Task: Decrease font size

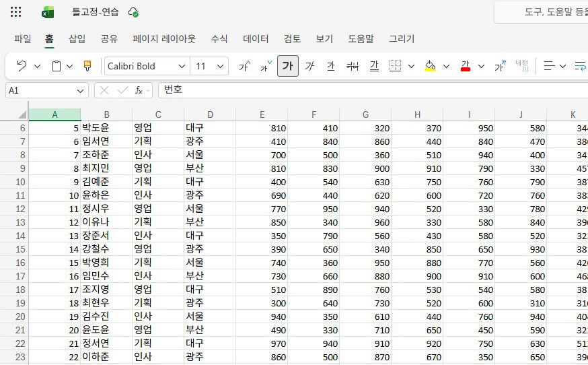Action: pos(266,66)
